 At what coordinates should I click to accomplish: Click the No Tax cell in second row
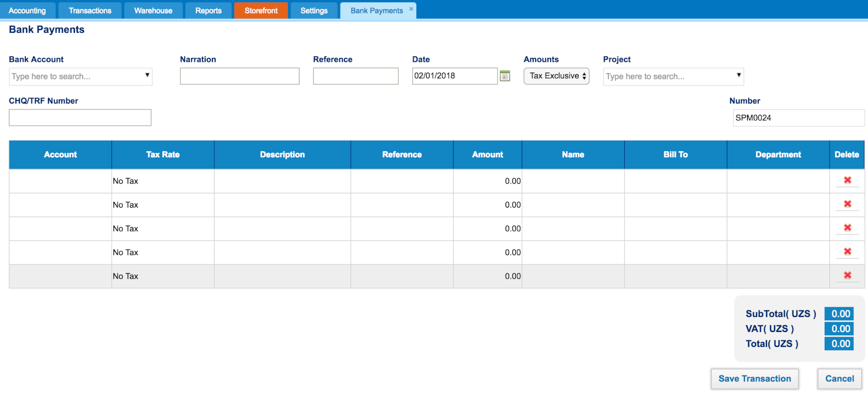pos(163,205)
